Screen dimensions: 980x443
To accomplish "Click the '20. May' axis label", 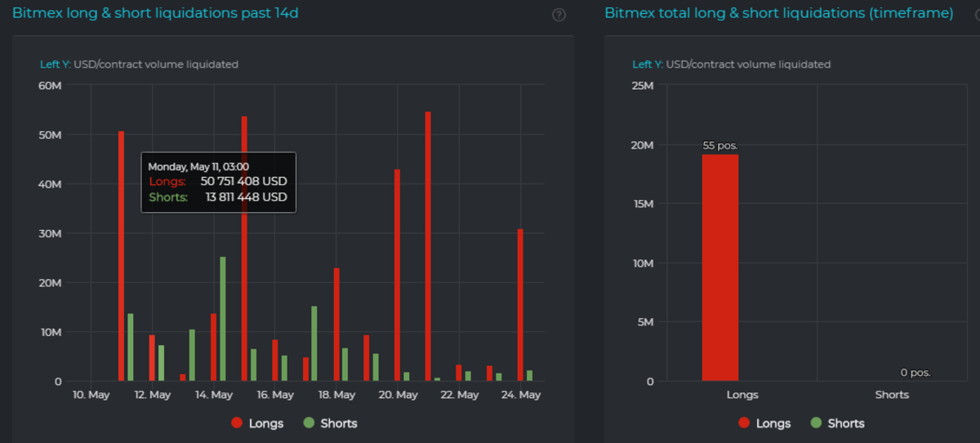I will [x=398, y=395].
